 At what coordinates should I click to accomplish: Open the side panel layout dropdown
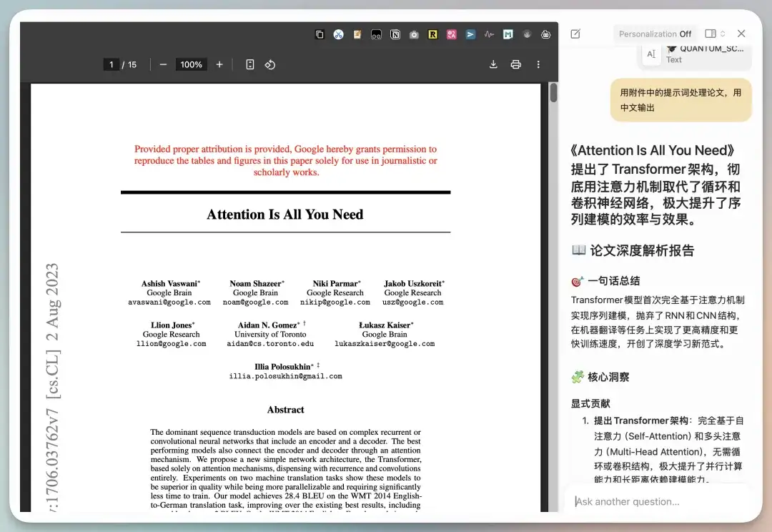(715, 34)
